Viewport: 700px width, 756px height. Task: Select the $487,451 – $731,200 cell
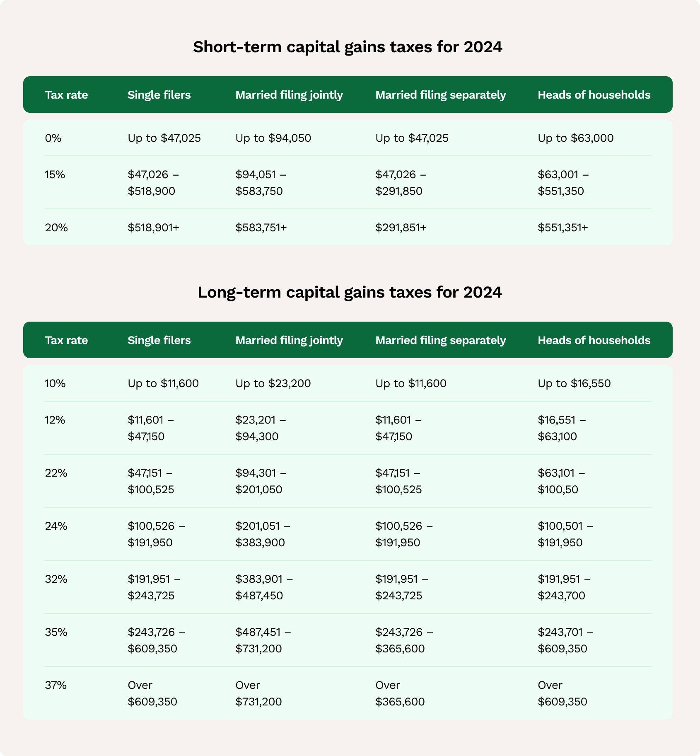[263, 640]
